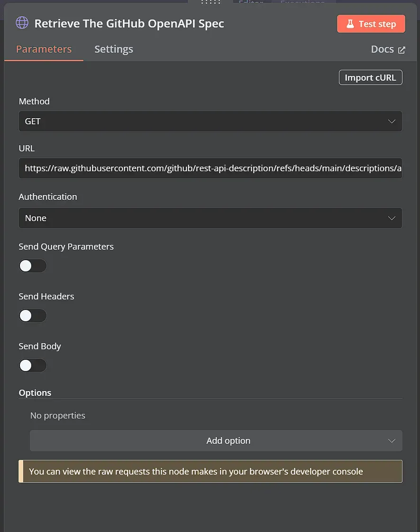420x532 pixels.
Task: Enable Send Query Parameters
Action: pos(32,266)
